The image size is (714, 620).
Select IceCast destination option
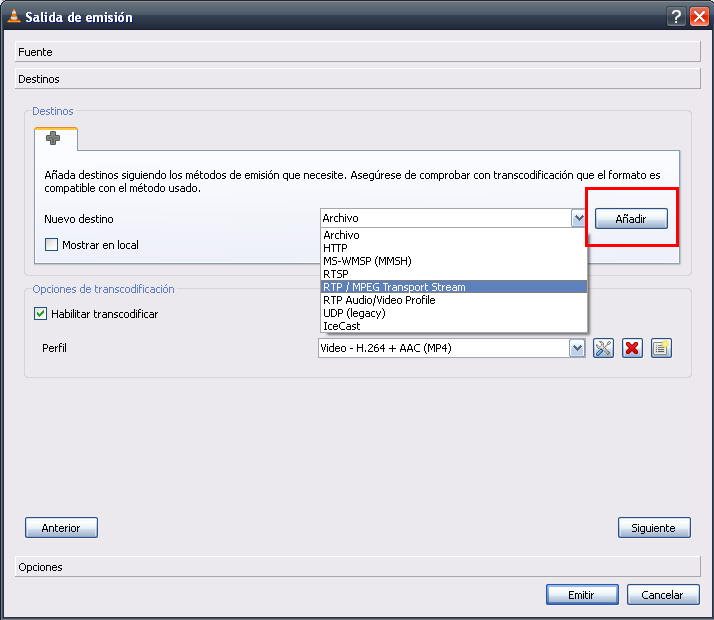pyautogui.click(x=454, y=326)
